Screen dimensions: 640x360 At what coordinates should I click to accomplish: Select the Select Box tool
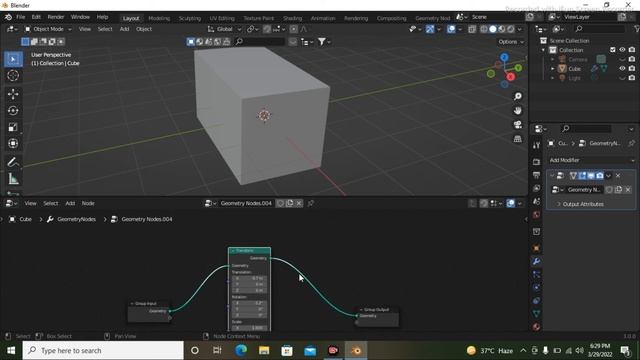tap(13, 60)
